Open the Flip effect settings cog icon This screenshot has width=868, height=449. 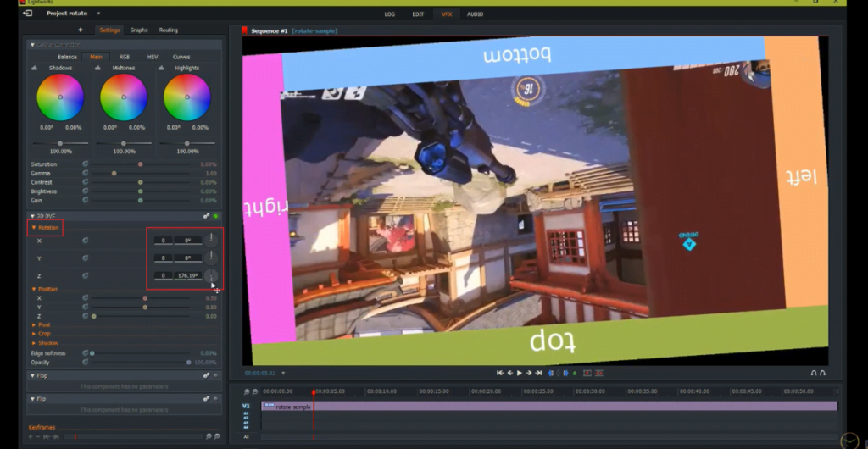point(207,399)
